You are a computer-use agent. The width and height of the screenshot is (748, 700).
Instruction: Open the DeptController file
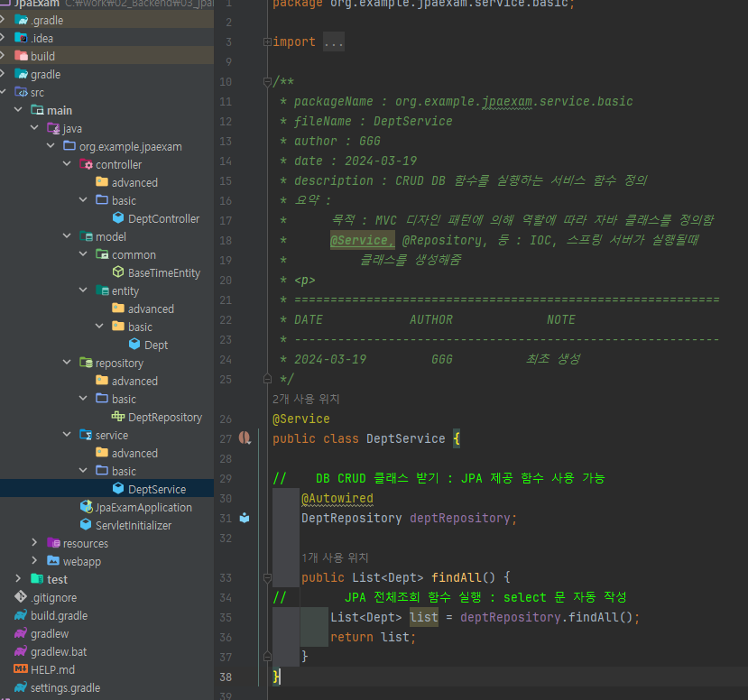tap(163, 219)
